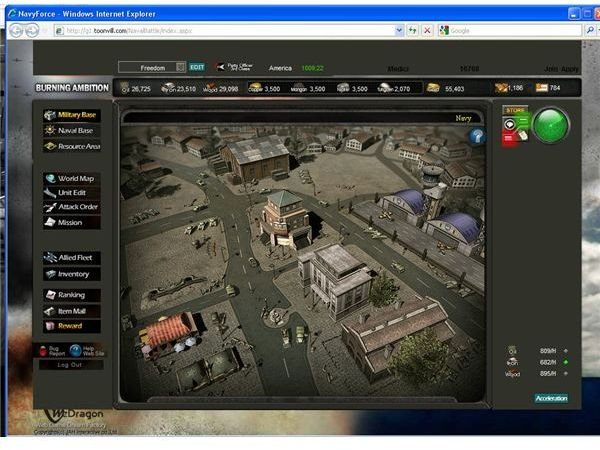Image resolution: width=600 pixels, height=450 pixels.
Task: Click the Bug Report icon
Action: 43,351
